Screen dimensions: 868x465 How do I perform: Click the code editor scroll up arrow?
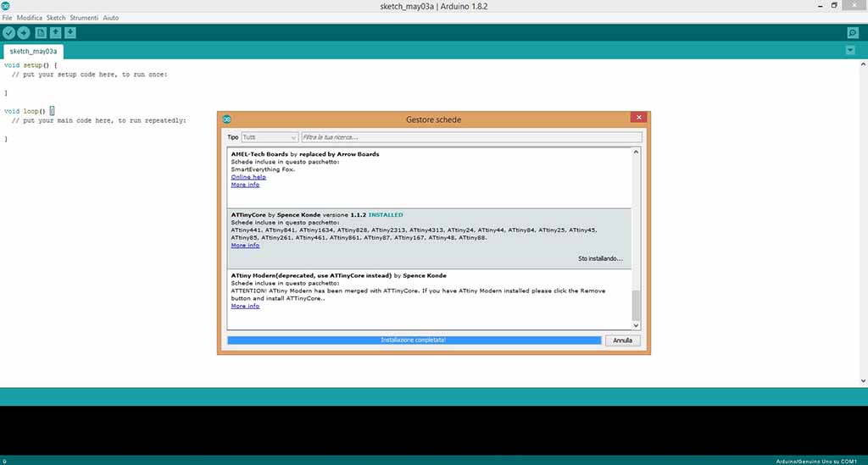tap(863, 64)
